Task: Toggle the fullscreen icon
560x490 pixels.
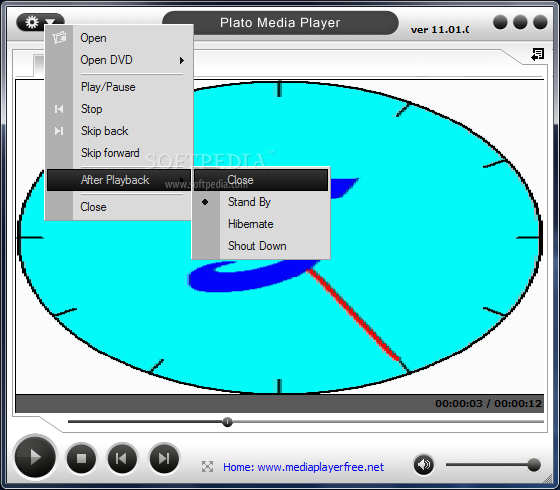Action: [x=207, y=466]
